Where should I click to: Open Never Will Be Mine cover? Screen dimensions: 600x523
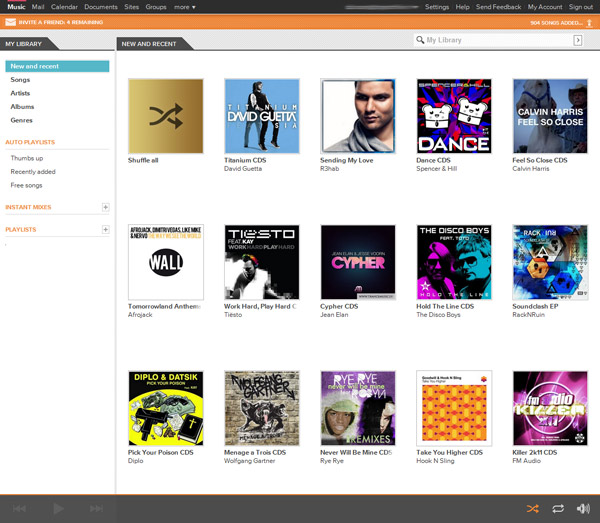tap(358, 408)
